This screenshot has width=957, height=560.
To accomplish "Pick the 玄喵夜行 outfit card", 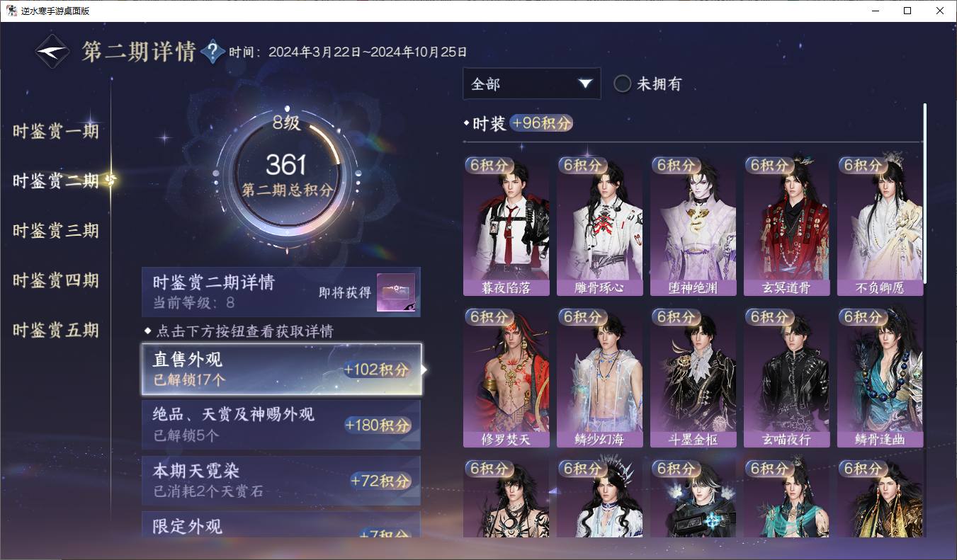I will [786, 377].
